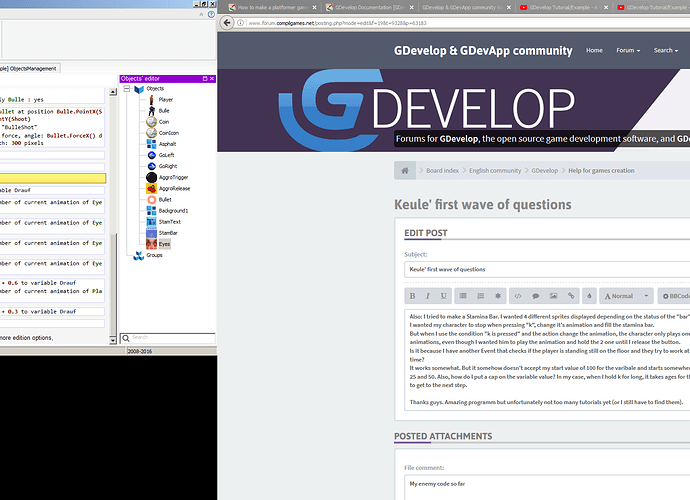Select Groups node in Objects editor

pyautogui.click(x=154, y=255)
